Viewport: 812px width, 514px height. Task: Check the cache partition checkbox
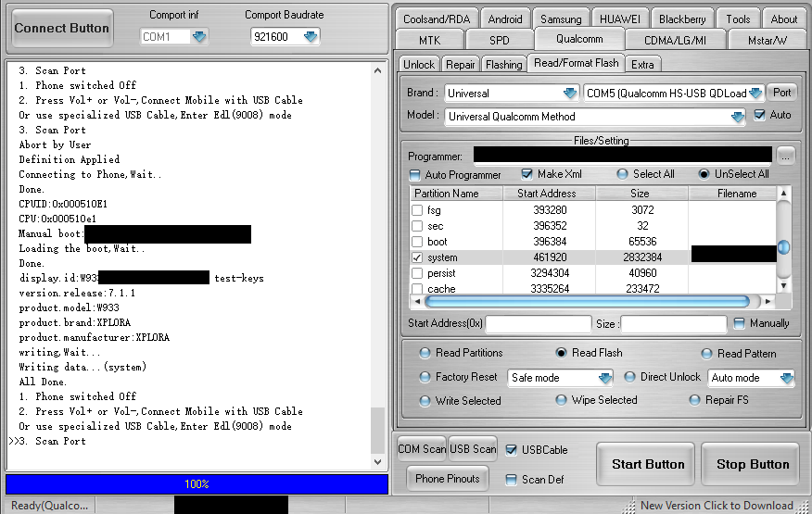417,289
